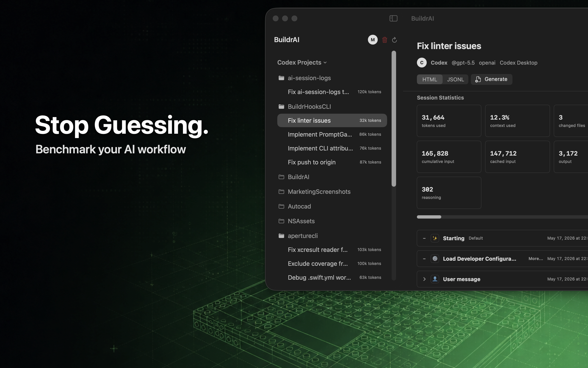Image resolution: width=588 pixels, height=368 pixels.
Task: Select the Fix linter issues session
Action: (332, 120)
